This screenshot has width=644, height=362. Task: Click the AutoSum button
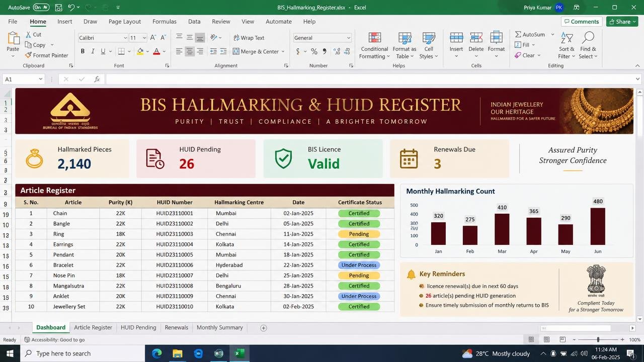(x=530, y=35)
